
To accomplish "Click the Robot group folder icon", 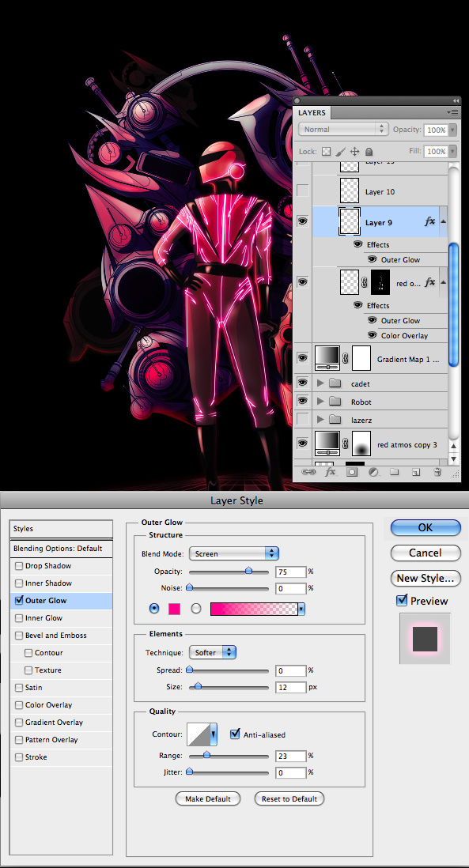I will coord(335,402).
